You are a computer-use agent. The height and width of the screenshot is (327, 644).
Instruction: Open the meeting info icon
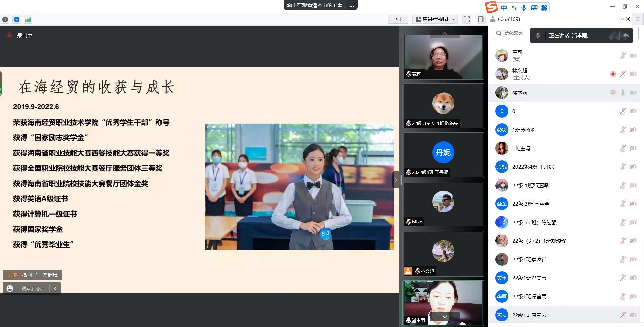coord(5,20)
